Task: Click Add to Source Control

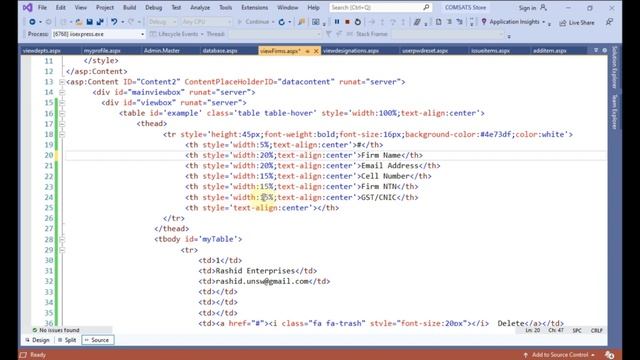Action: click(x=559, y=355)
